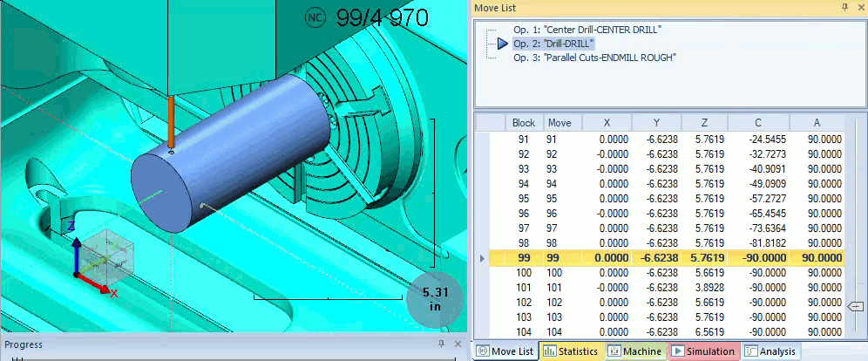Close the Move List panel
The width and height of the screenshot is (868, 361).
859,7
